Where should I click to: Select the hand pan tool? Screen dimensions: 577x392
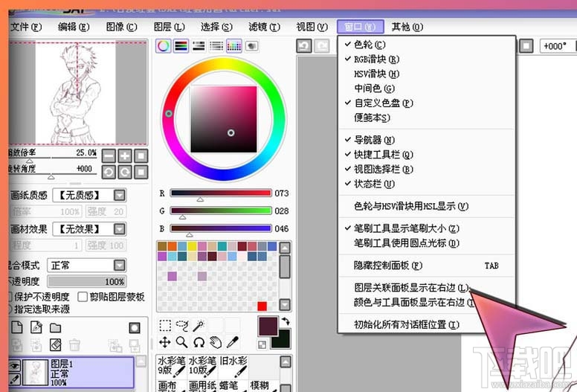216,342
